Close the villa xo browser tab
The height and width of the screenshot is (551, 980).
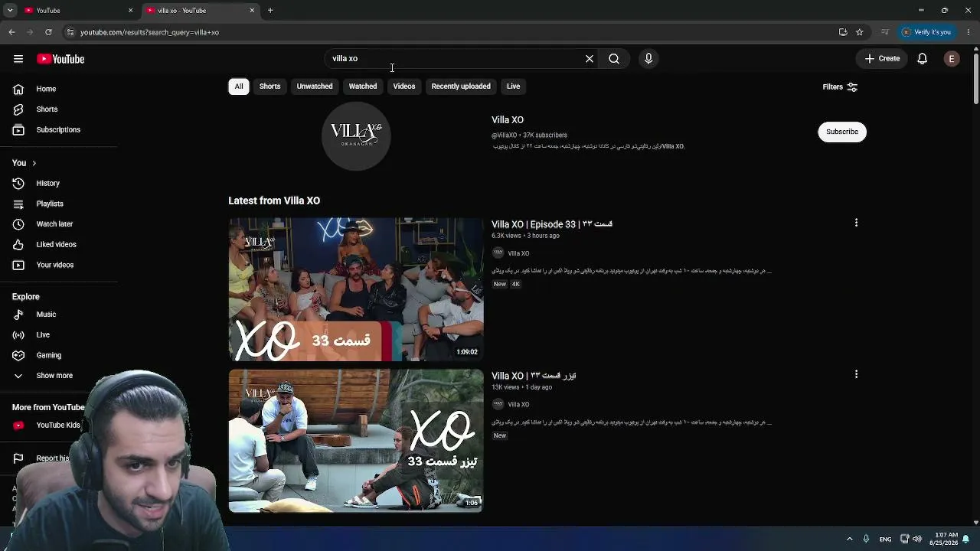click(x=252, y=11)
